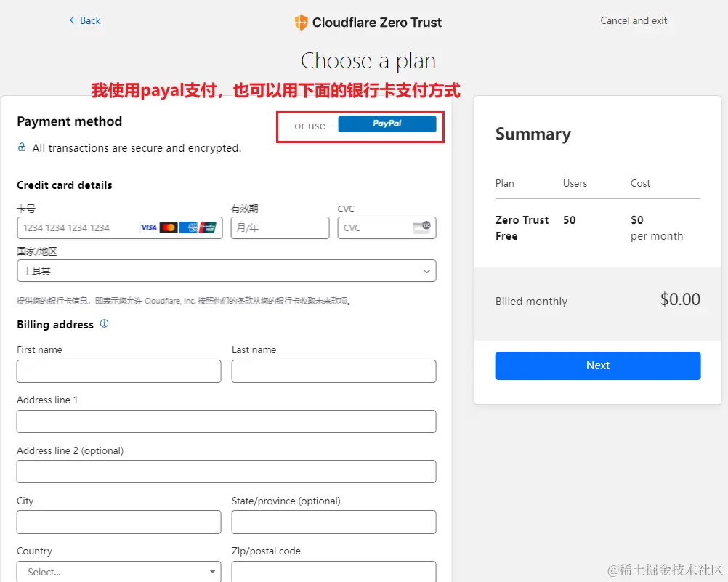This screenshot has width=728, height=582.
Task: Click the UnionPay card icon
Action: point(208,227)
